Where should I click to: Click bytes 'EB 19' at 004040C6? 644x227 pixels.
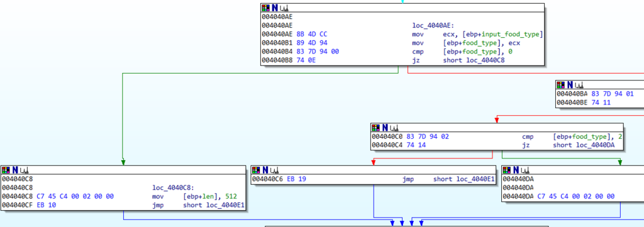point(297,179)
